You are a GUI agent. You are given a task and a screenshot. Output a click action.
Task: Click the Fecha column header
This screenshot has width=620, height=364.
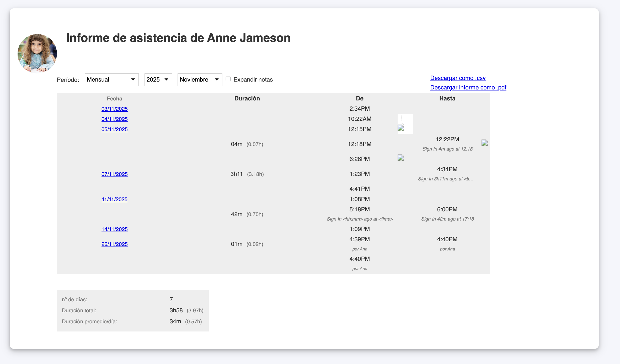[114, 99]
